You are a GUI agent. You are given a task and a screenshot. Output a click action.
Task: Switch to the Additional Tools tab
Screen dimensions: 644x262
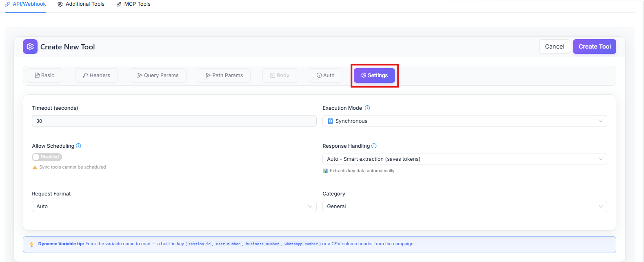click(81, 4)
